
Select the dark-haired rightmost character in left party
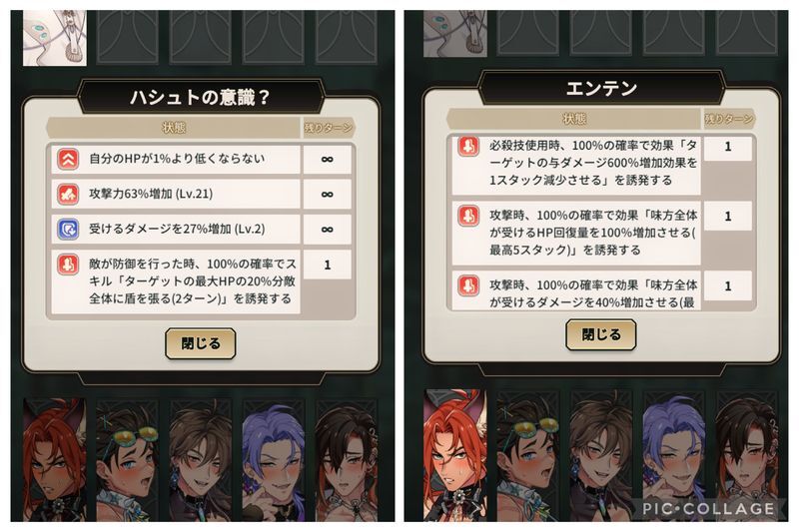(x=347, y=460)
